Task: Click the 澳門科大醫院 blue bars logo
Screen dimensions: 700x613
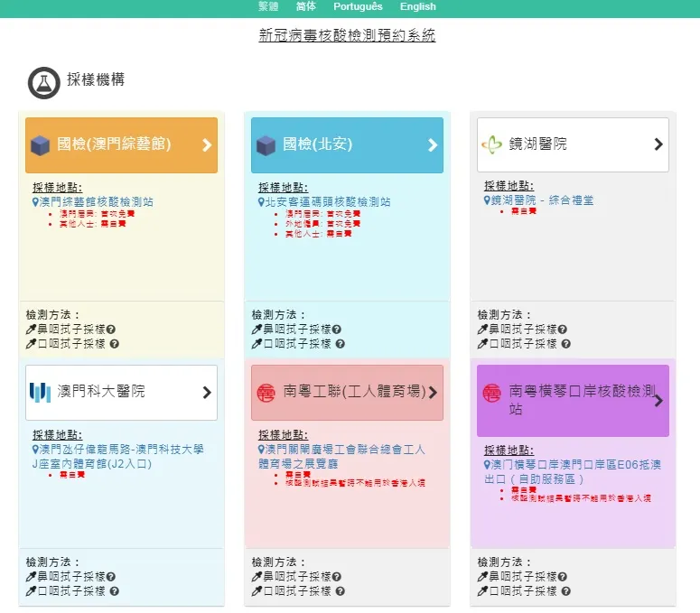Action: coord(40,392)
